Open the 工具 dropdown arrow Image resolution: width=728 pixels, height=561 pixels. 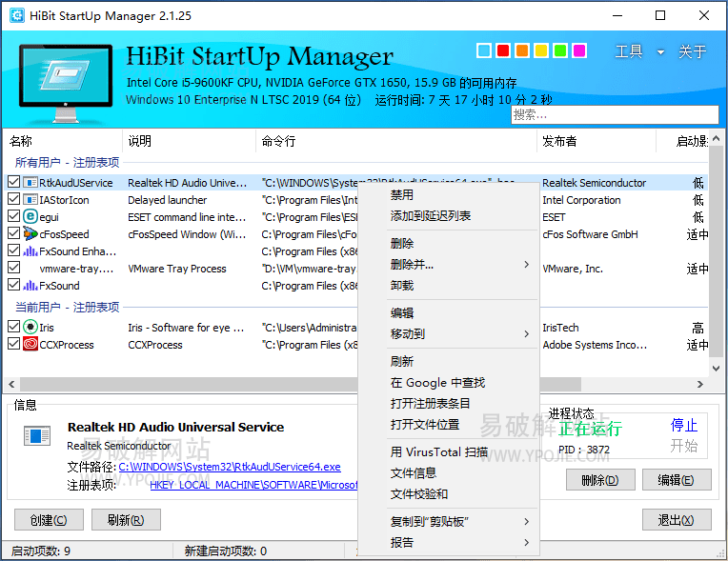click(660, 52)
